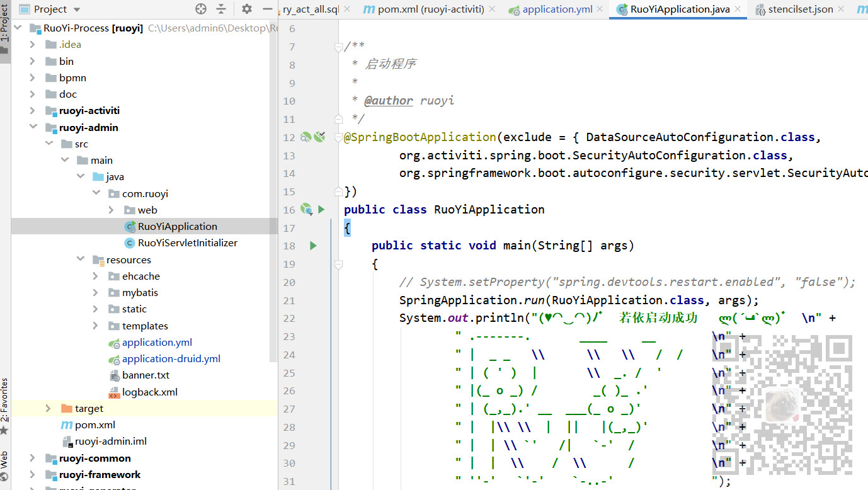The height and width of the screenshot is (490, 868).
Task: Hide the Project panel with minimize icon
Action: (x=267, y=9)
